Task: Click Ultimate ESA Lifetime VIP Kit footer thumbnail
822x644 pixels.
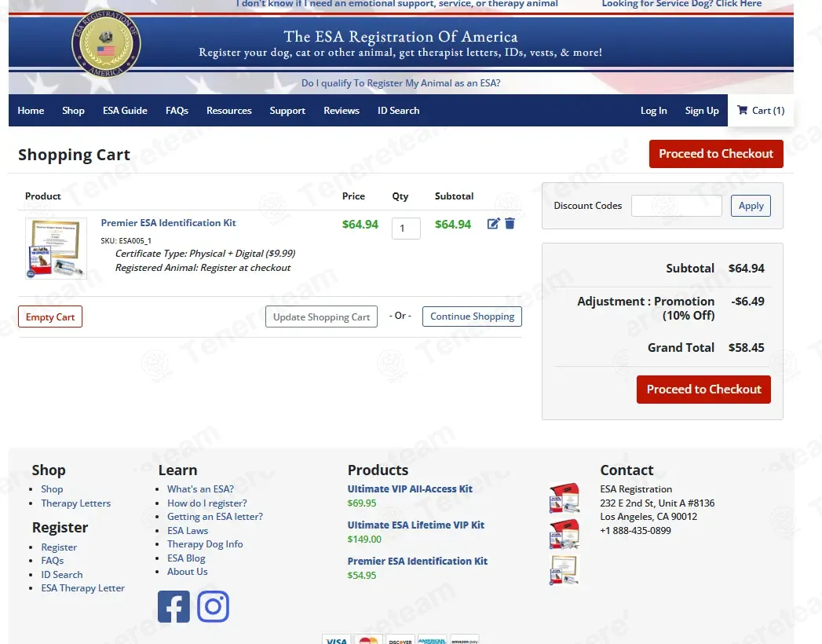Action: tap(564, 534)
